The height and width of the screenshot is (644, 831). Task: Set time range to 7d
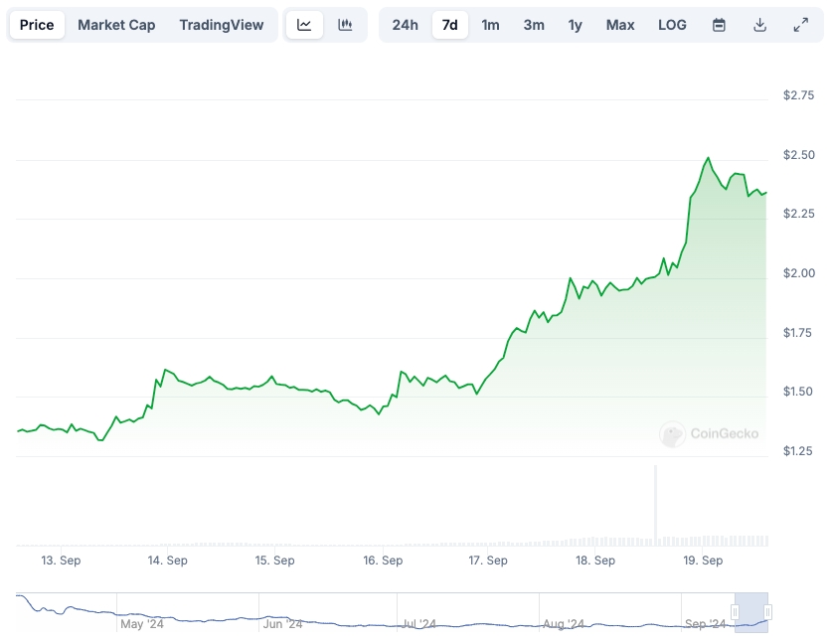450,25
